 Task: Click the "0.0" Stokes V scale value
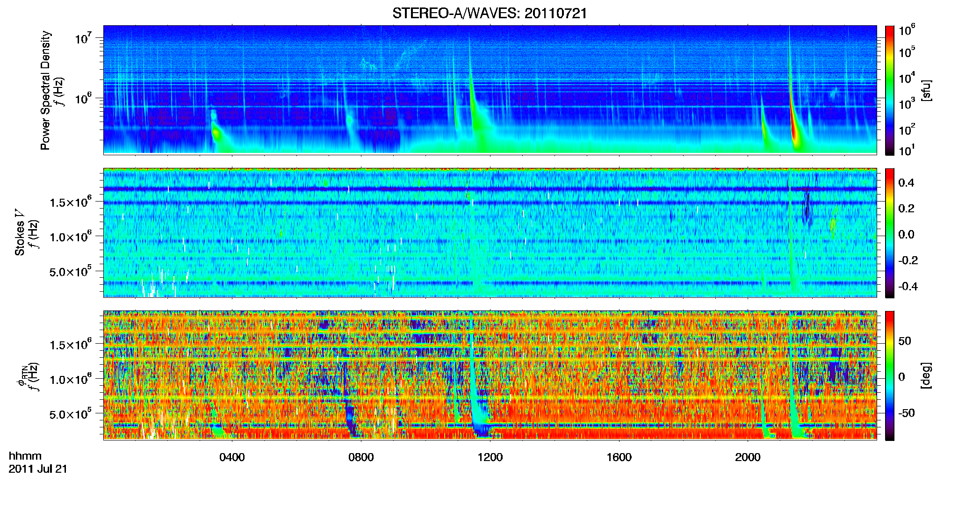pos(906,234)
